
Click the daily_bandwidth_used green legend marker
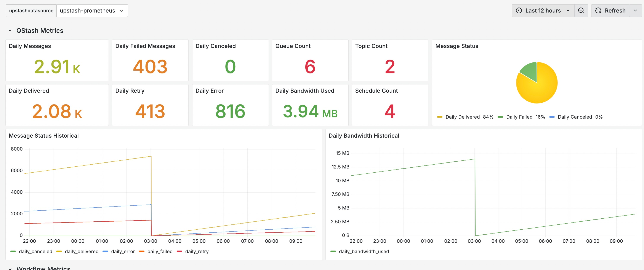pos(333,251)
